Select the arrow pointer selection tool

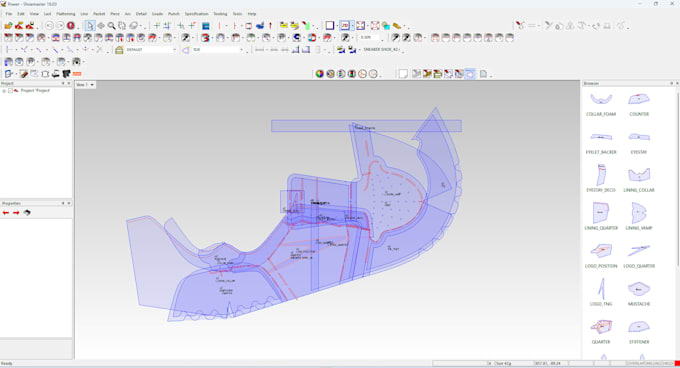90,26
